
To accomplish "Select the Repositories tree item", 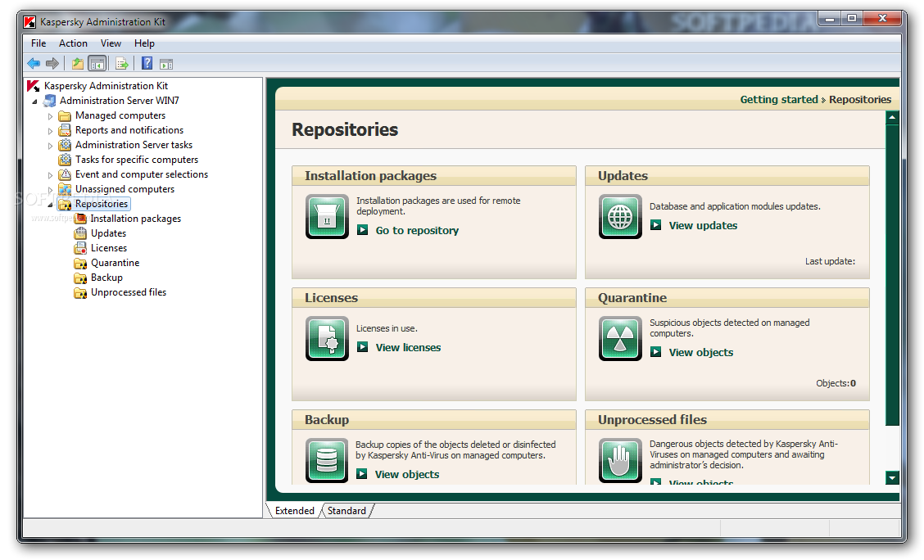I will click(x=102, y=204).
